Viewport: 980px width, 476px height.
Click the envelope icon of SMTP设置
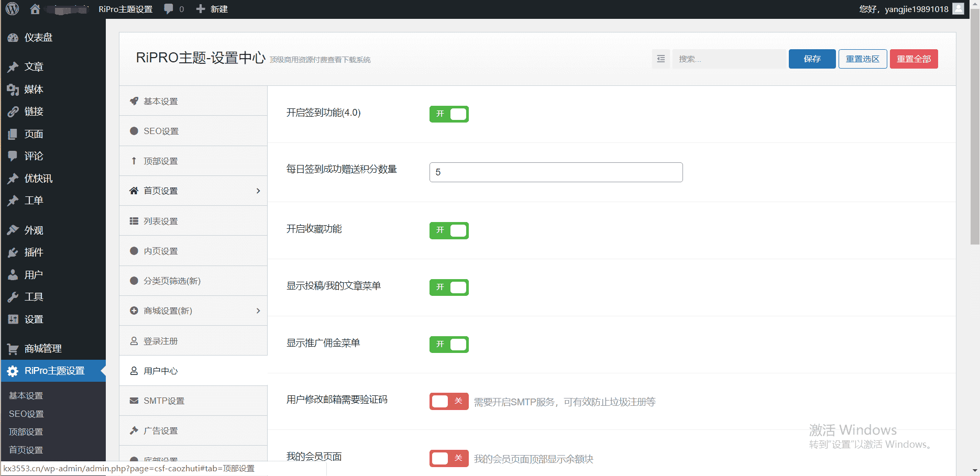pyautogui.click(x=134, y=401)
